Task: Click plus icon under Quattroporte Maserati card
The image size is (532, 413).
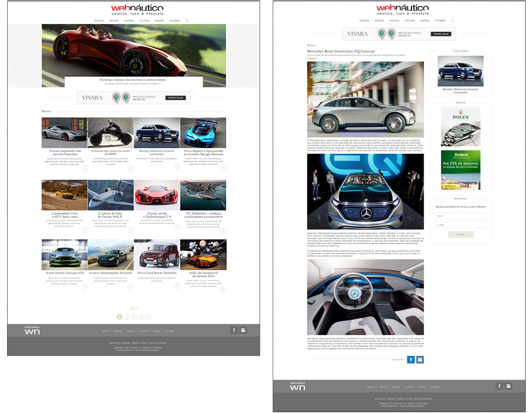Action: 131,287
